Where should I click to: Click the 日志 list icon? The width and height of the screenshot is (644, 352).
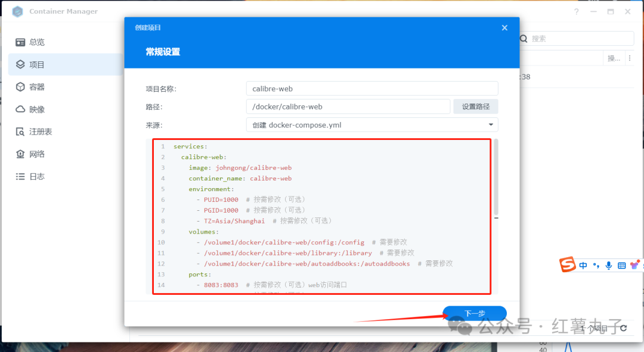[20, 176]
